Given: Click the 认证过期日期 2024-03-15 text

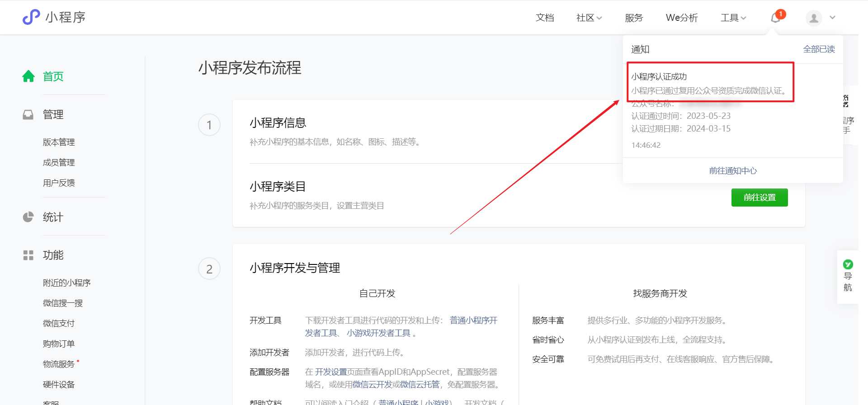Looking at the screenshot, I should pyautogui.click(x=681, y=128).
